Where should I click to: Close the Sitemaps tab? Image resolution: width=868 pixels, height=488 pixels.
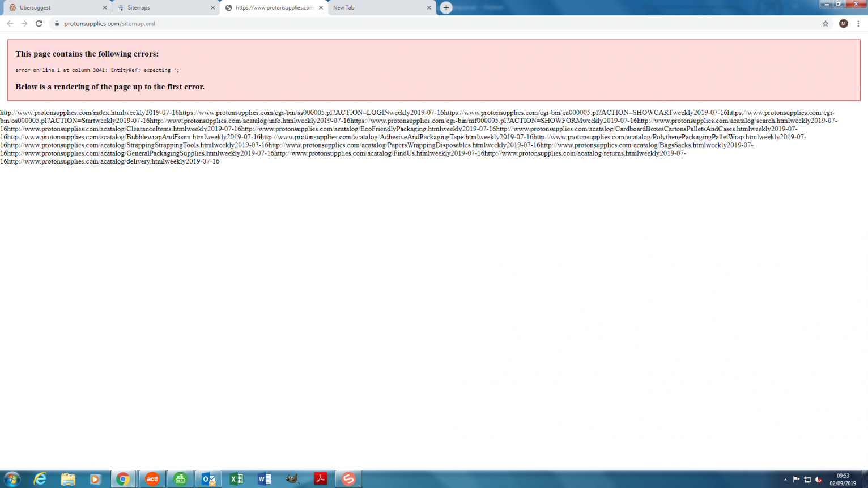(x=213, y=8)
